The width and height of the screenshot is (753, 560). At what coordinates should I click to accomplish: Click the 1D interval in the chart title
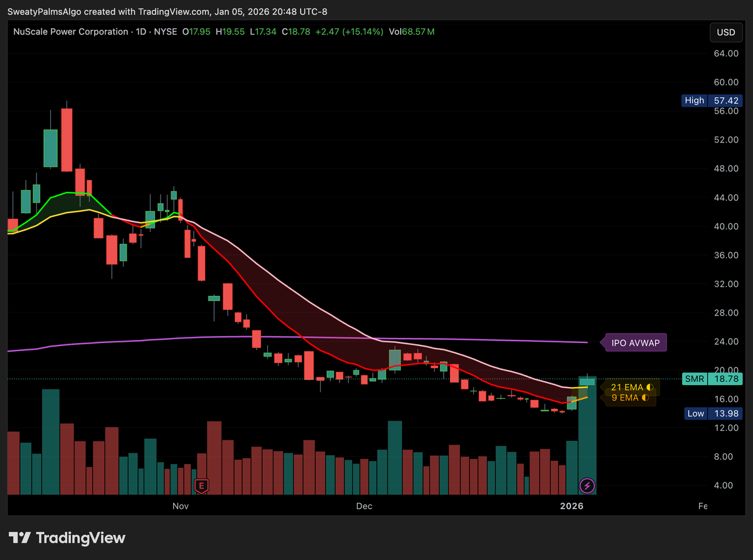pyautogui.click(x=142, y=31)
